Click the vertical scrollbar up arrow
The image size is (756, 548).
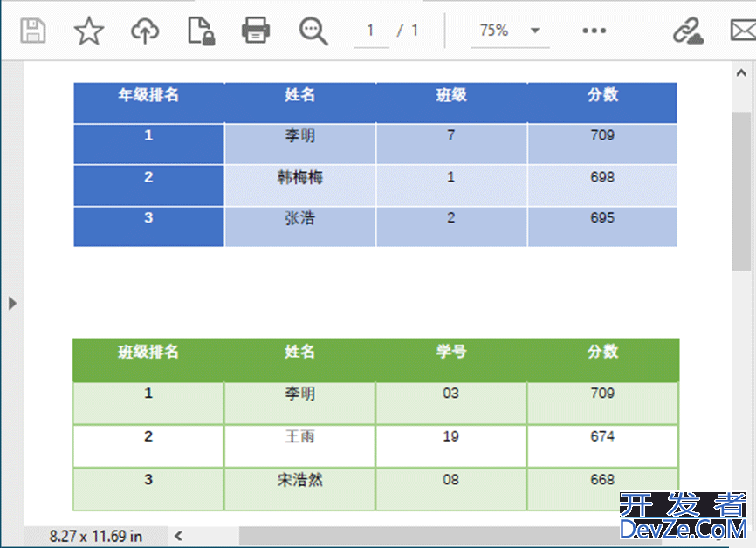coord(741,72)
